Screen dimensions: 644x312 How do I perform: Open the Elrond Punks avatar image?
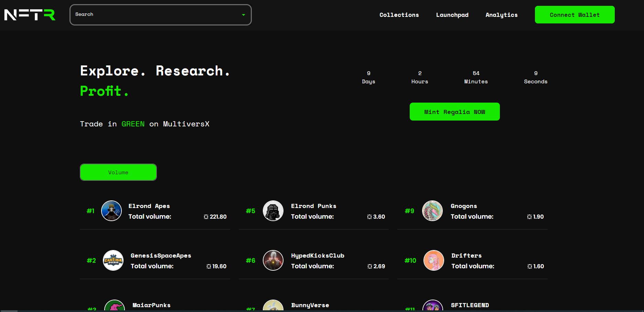pos(273,211)
